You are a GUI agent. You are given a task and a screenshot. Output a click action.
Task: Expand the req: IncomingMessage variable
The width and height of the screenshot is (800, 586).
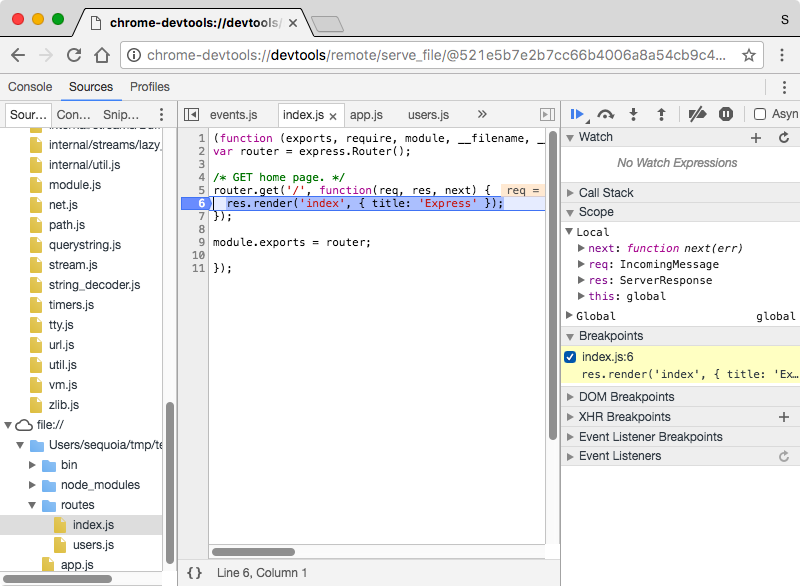(581, 264)
